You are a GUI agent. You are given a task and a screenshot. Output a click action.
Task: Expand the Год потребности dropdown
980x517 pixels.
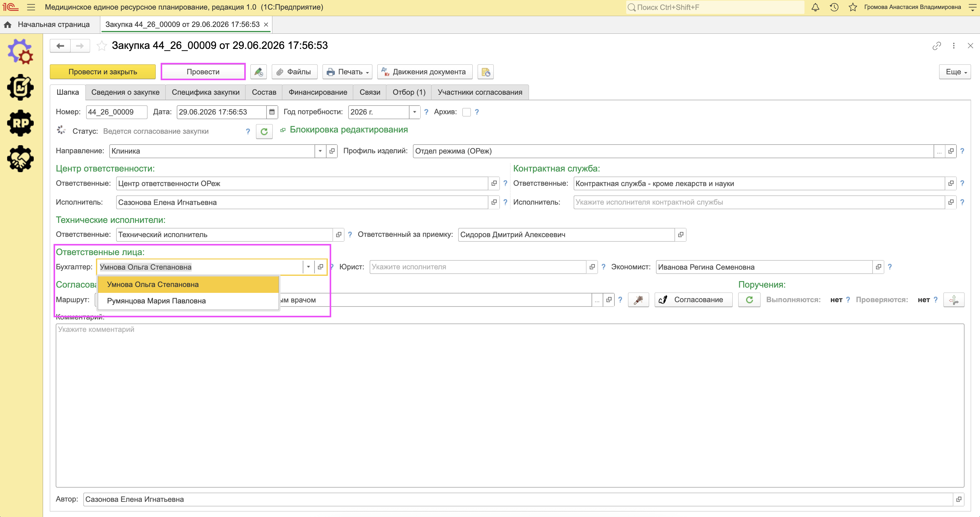(x=415, y=112)
